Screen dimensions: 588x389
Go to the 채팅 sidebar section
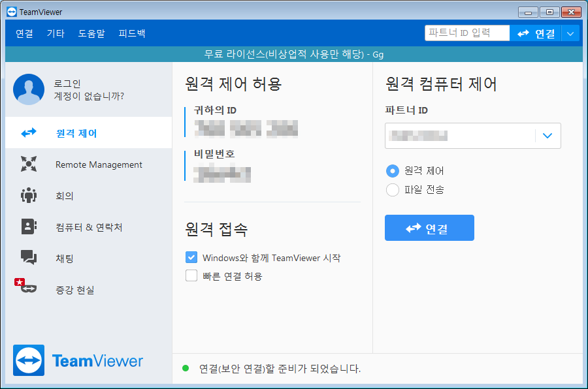[x=88, y=258]
